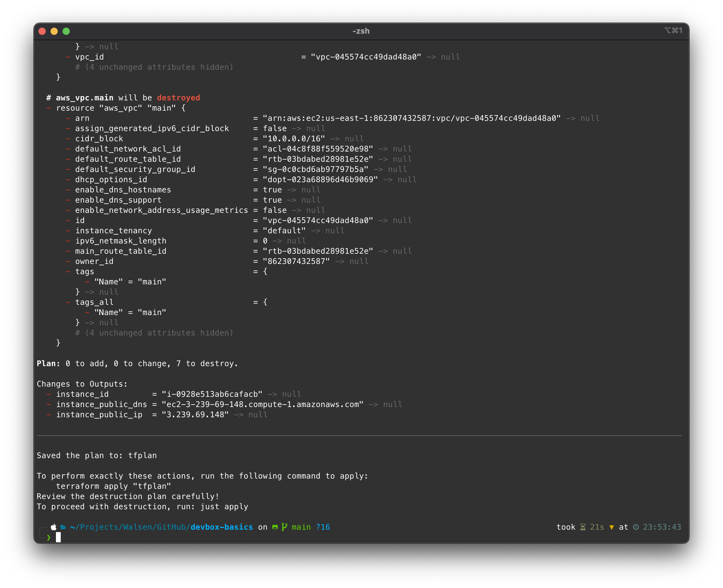The height and width of the screenshot is (588, 723).
Task: Click the git branch icon beside main
Action: pyautogui.click(x=285, y=527)
